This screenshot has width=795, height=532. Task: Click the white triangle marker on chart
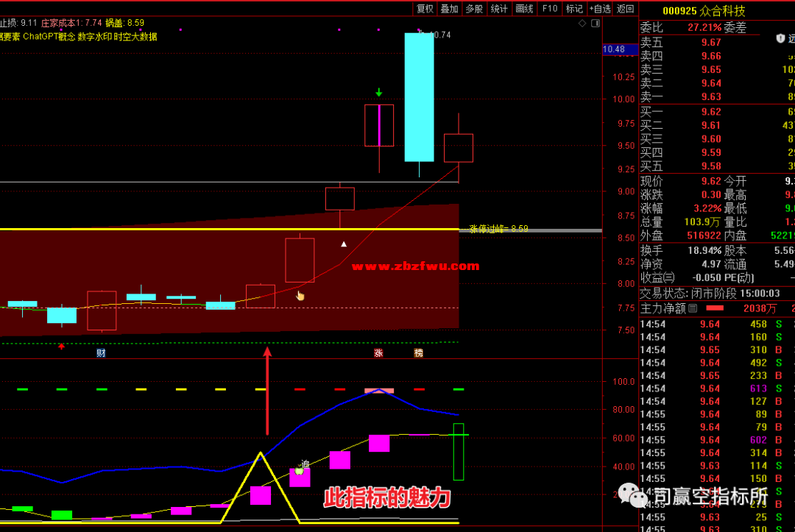pyautogui.click(x=343, y=244)
